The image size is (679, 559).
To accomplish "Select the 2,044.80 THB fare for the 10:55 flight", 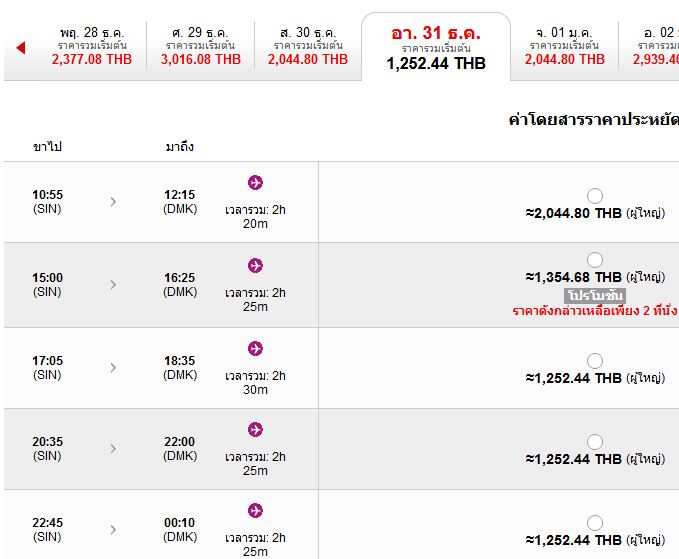I will (x=595, y=195).
